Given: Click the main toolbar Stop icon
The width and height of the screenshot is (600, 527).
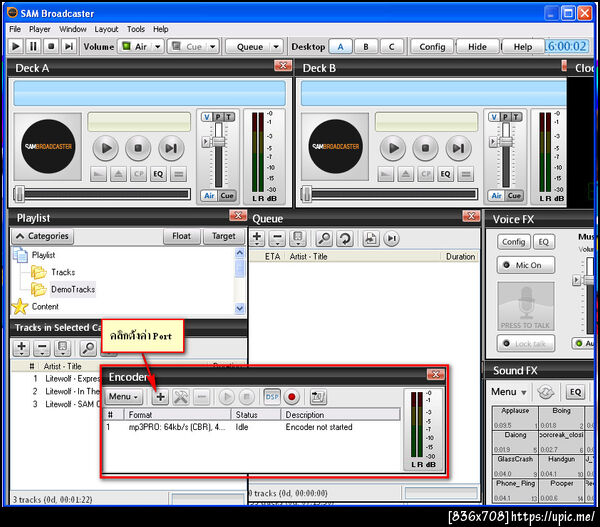Looking at the screenshot, I should click(x=51, y=46).
